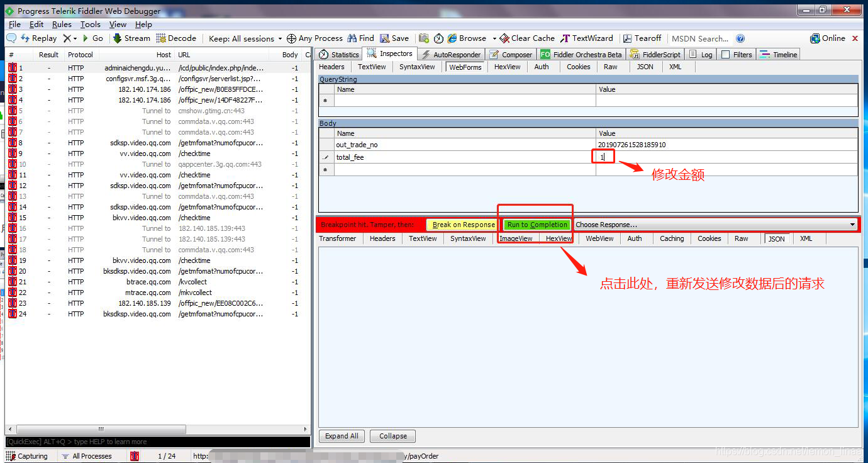Toggle Capturing in the status bar

[x=27, y=456]
